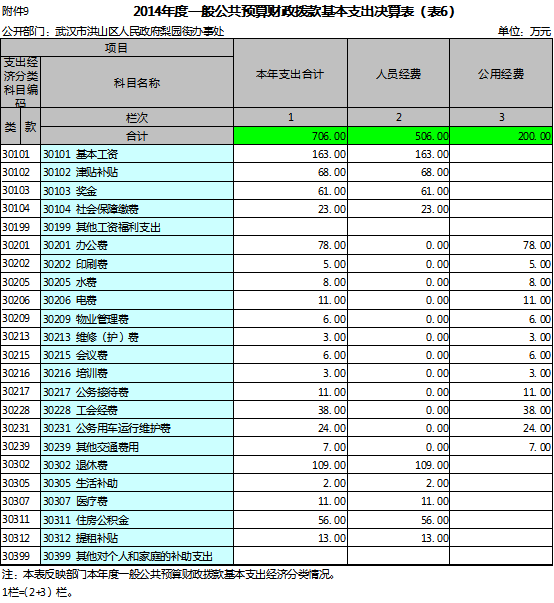Image resolution: width=554 pixels, height=603 pixels.
Task: Click the 合计 row label
Action: point(137,136)
